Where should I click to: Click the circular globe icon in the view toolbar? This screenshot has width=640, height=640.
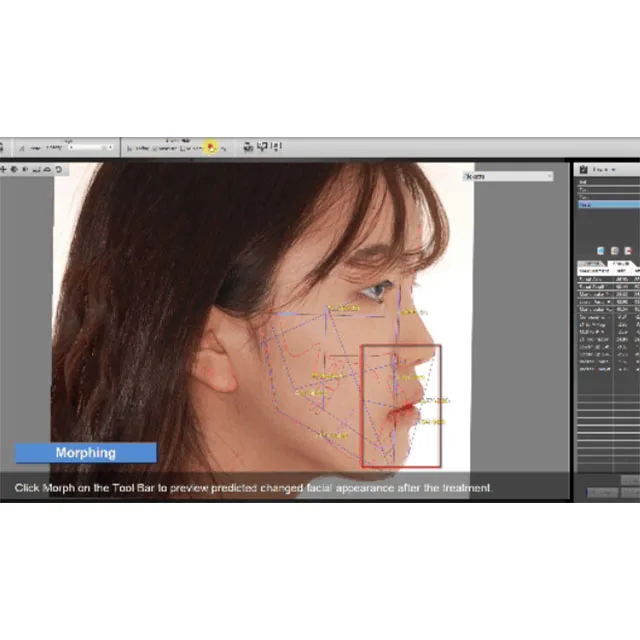pyautogui.click(x=14, y=169)
